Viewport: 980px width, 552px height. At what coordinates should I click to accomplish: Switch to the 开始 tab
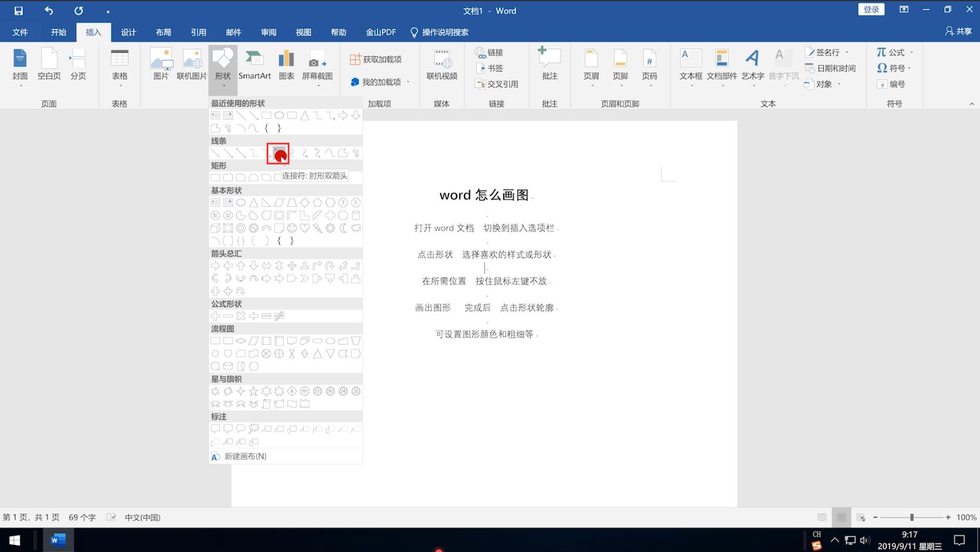tap(58, 32)
